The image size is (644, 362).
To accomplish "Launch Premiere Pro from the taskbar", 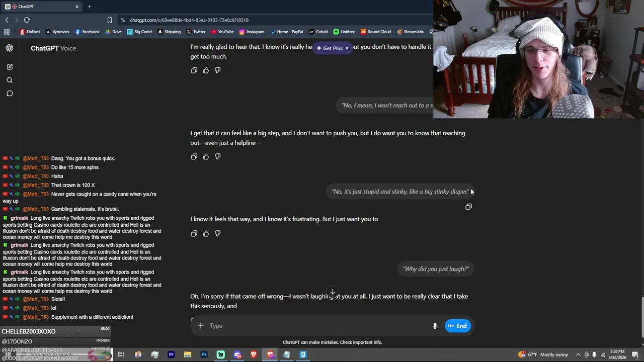I will (x=171, y=354).
